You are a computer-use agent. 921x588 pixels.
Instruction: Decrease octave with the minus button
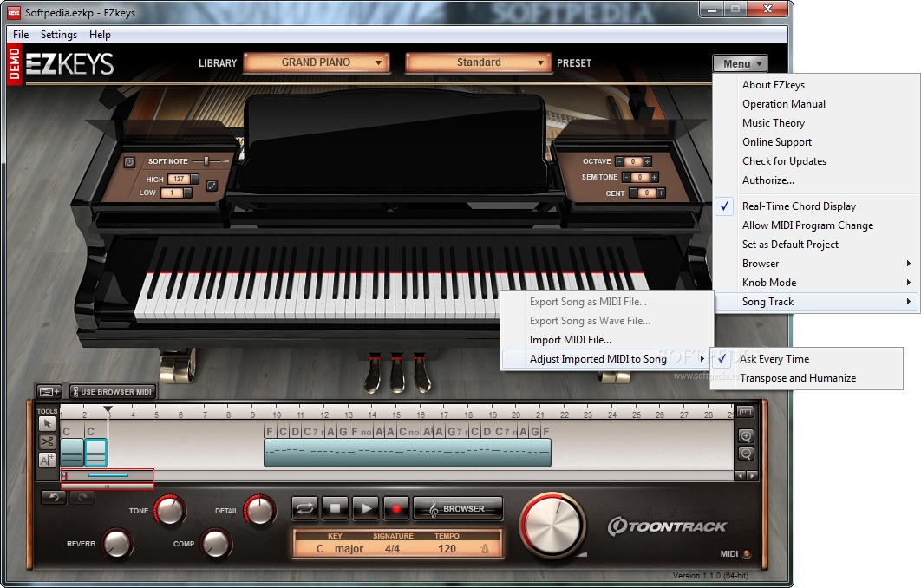[620, 161]
